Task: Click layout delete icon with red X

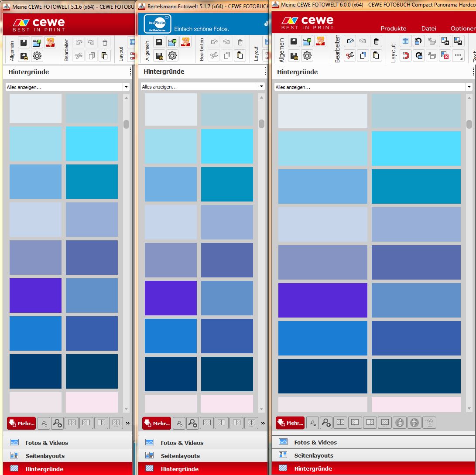Action: click(445, 55)
